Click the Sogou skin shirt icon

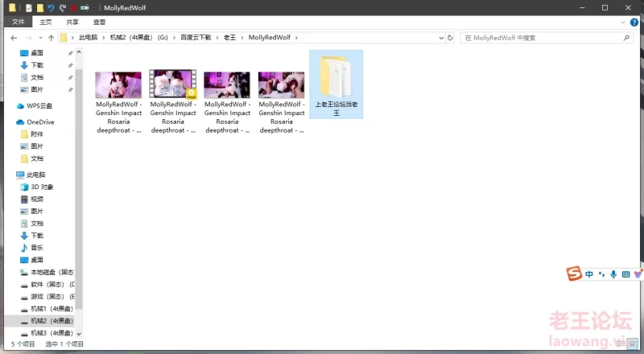638,274
